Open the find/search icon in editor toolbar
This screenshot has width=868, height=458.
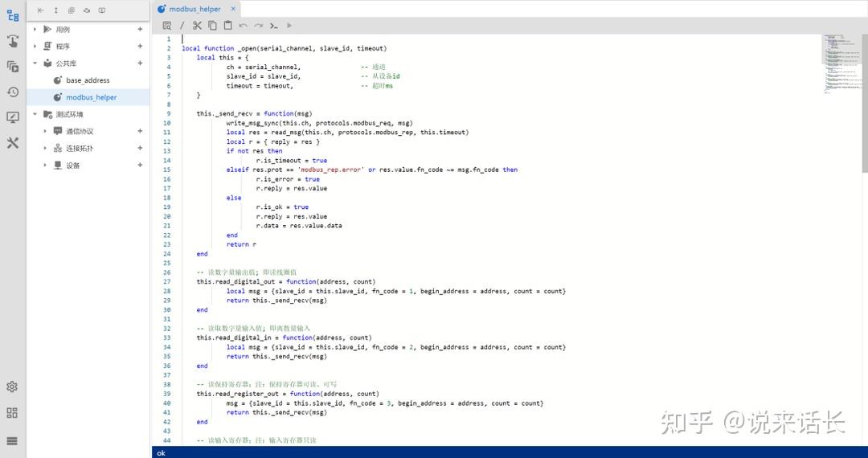click(166, 26)
